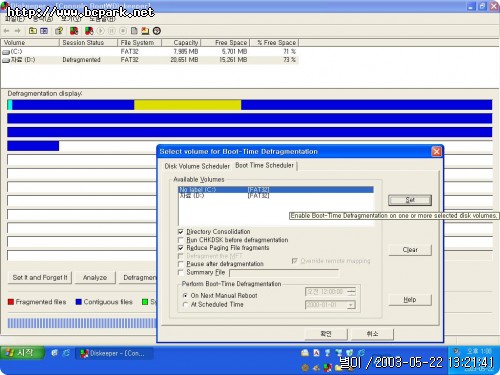This screenshot has height=375, width=500.
Task: Click the Diskeeper tray icon
Action: (x=327, y=368)
